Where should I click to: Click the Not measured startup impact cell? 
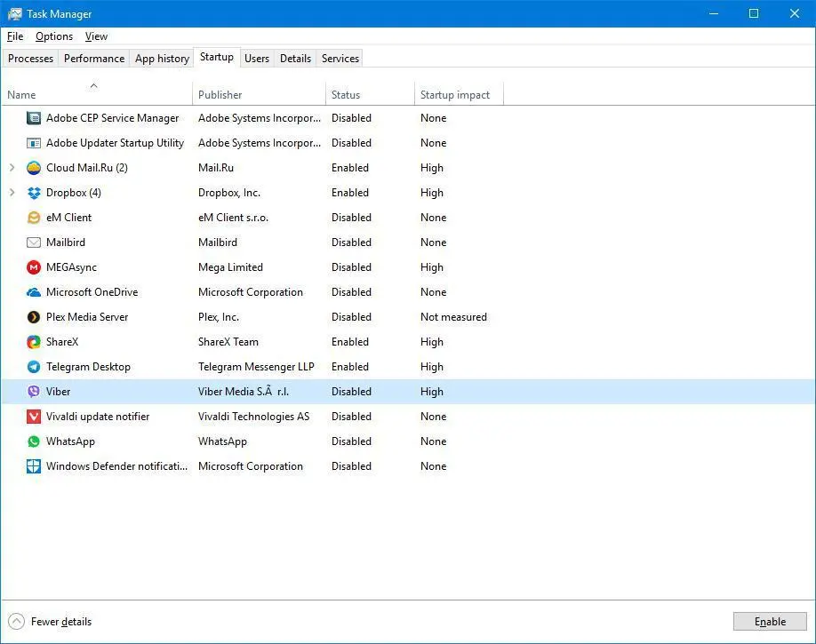(454, 317)
